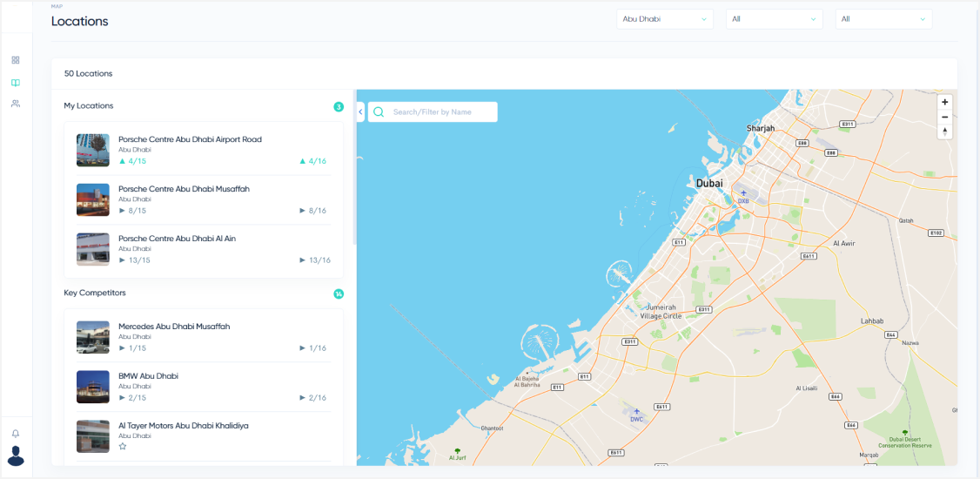This screenshot has height=479, width=980.
Task: Click the green 4/16 rank for Airport Road
Action: tap(312, 161)
